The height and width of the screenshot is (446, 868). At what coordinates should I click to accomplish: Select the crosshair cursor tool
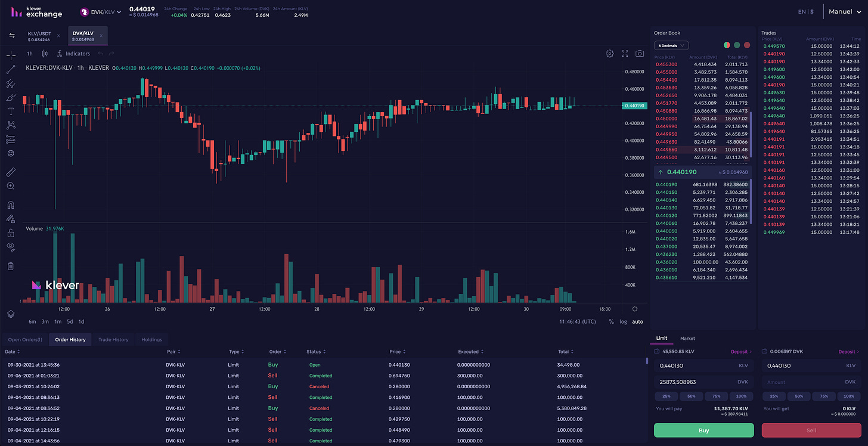tap(11, 55)
